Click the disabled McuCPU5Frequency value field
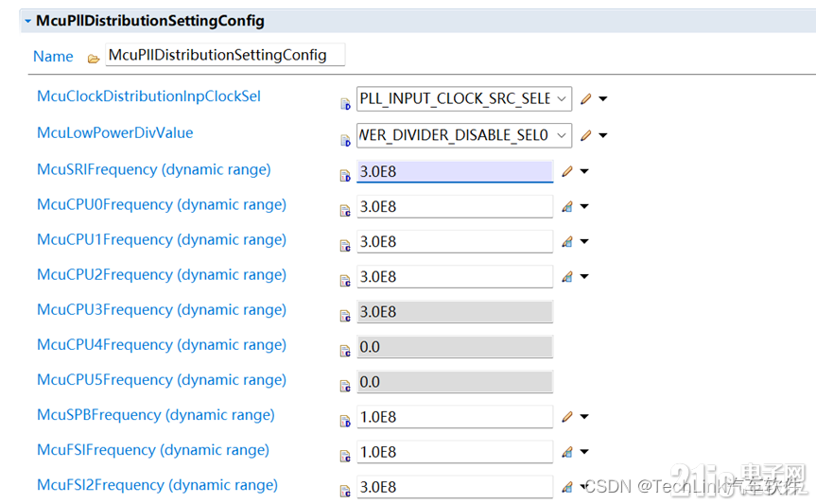This screenshot has width=816, height=504. click(454, 382)
